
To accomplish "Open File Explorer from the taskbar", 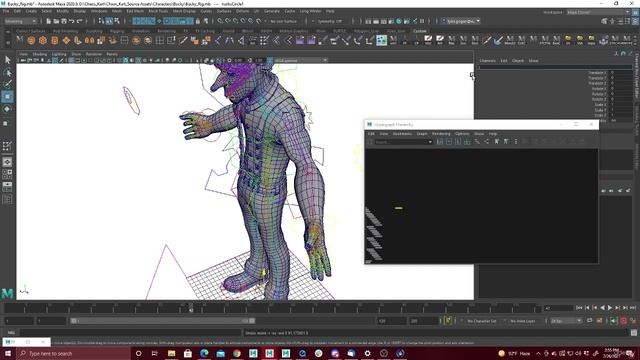I will pos(171,353).
